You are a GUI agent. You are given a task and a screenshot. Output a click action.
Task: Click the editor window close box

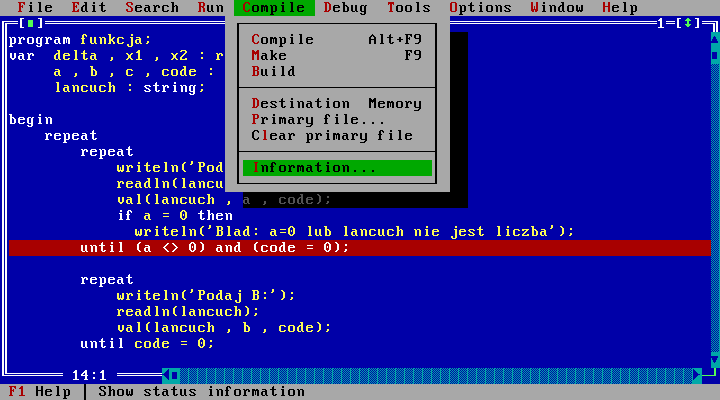pyautogui.click(x=31, y=23)
